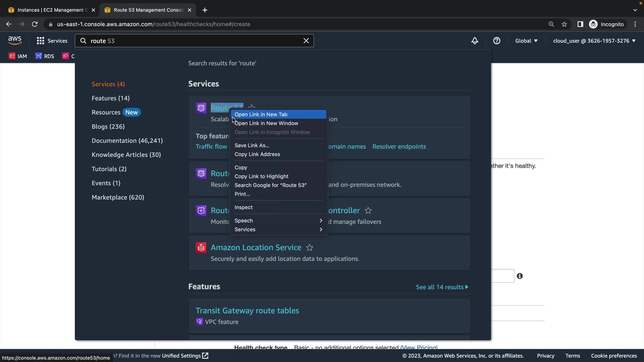Click Amazon Location Service icon
Image resolution: width=644 pixels, height=362 pixels.
click(201, 248)
